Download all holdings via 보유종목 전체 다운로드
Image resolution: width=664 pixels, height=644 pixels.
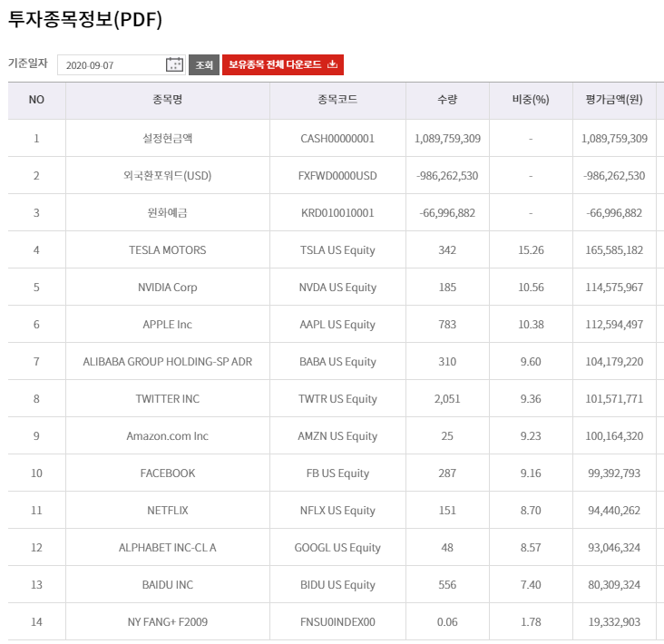pos(283,64)
